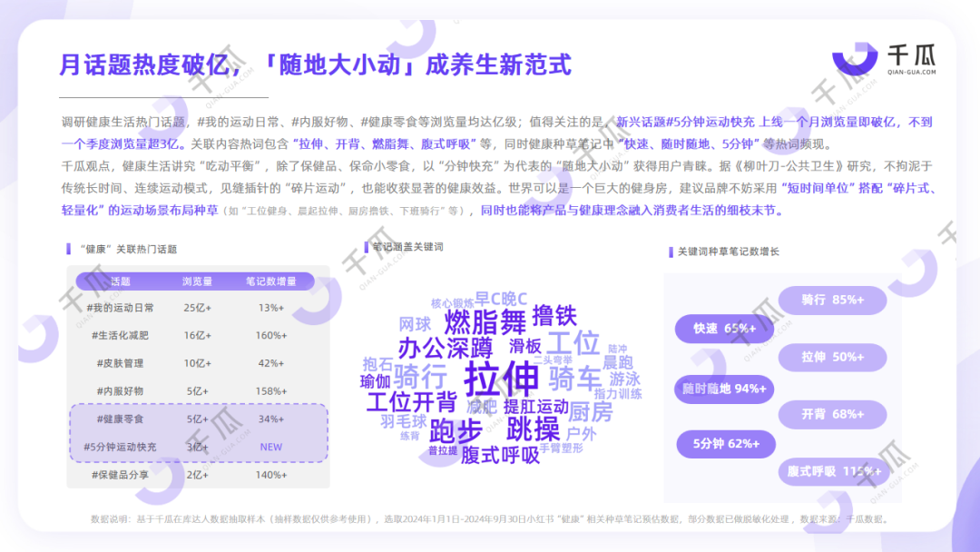Click the NEW label in the table
This screenshot has width=980, height=552.
tap(270, 447)
